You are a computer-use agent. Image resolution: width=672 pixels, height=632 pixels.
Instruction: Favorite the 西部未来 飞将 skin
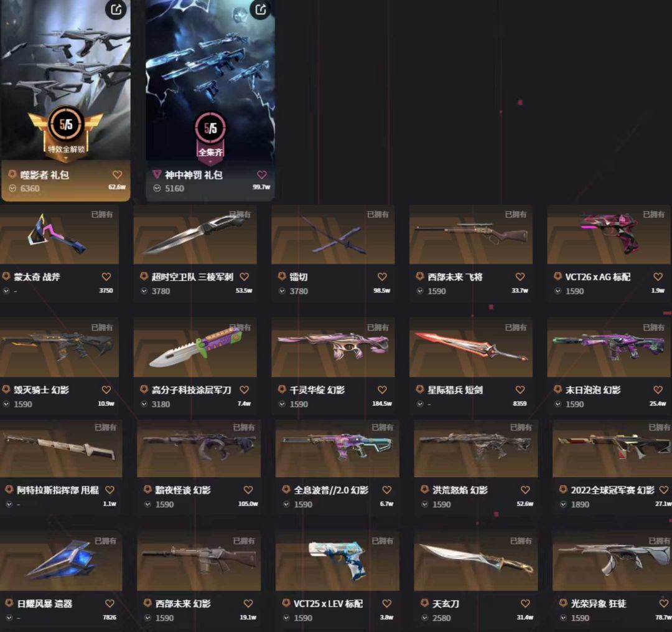[x=520, y=277]
